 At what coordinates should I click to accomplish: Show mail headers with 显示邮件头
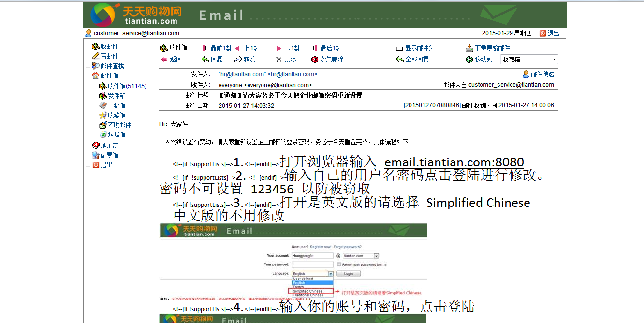[x=420, y=48]
